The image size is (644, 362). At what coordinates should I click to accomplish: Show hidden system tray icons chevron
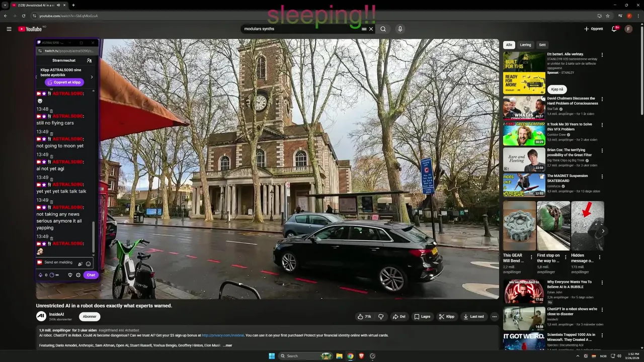578,356
